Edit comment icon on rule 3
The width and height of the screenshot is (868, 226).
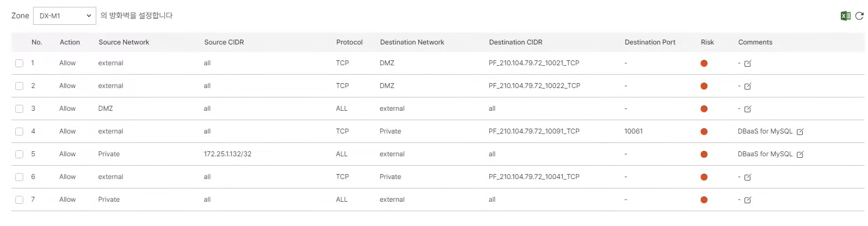tap(748, 109)
